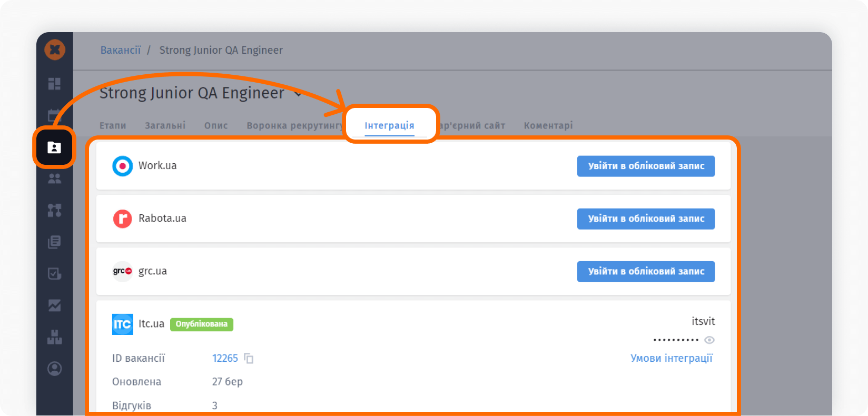The image size is (868, 416).
Task: Click the login button for grc.ua
Action: [x=646, y=271]
